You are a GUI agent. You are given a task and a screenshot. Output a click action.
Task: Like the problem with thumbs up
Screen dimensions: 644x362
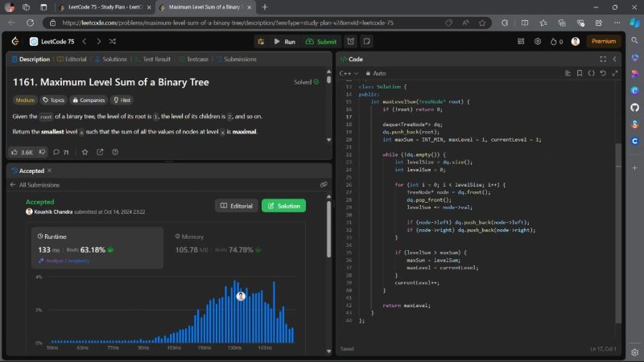click(x=23, y=152)
